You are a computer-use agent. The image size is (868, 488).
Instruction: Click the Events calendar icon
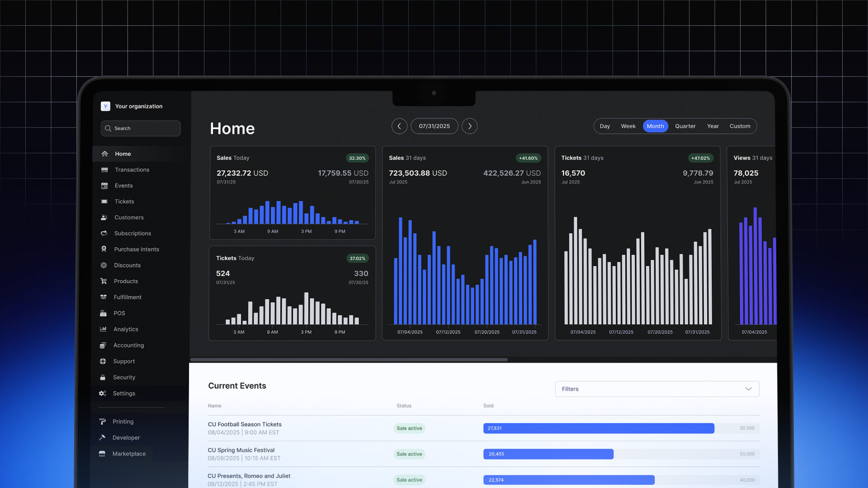(x=104, y=186)
